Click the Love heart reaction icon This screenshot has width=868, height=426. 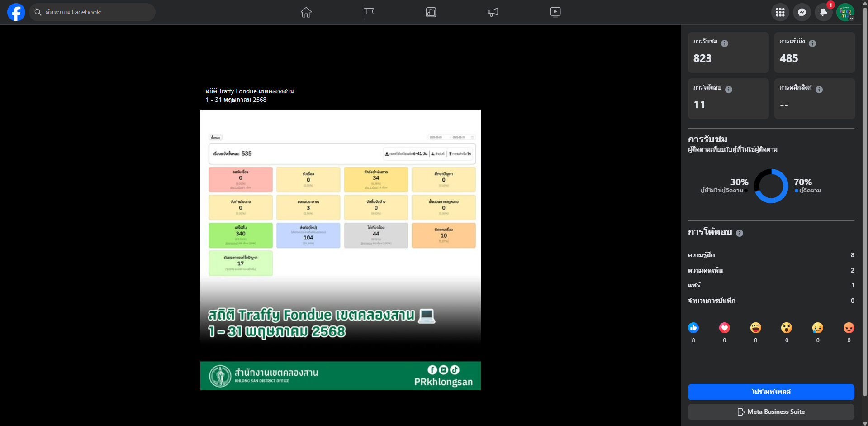click(x=725, y=328)
